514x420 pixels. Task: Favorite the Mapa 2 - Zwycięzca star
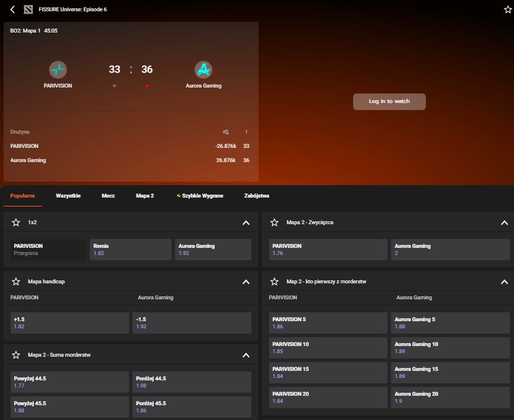pos(274,222)
